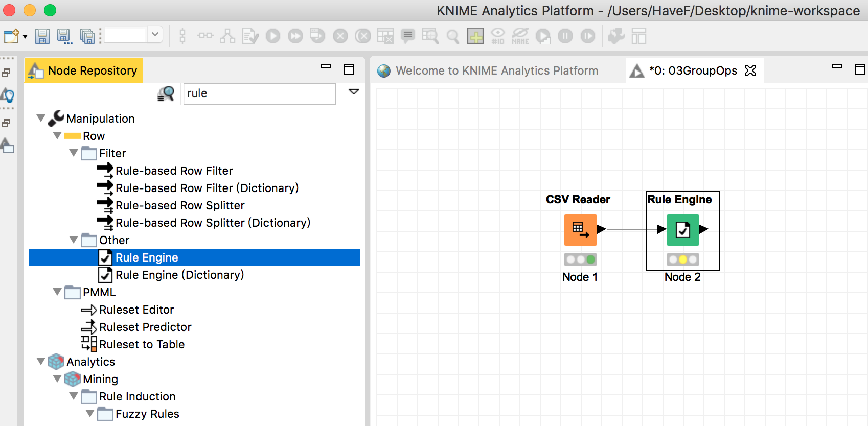Click the resume loop execution icon
Screen dimensions: 868x426
588,36
